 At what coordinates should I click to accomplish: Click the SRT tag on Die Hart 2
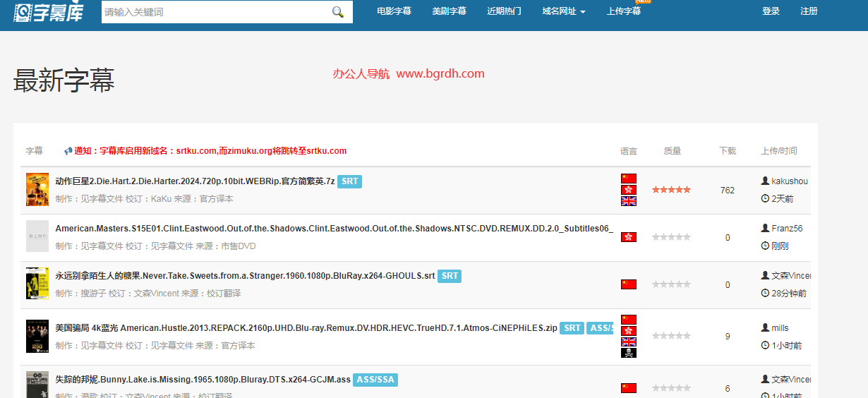pyautogui.click(x=349, y=181)
